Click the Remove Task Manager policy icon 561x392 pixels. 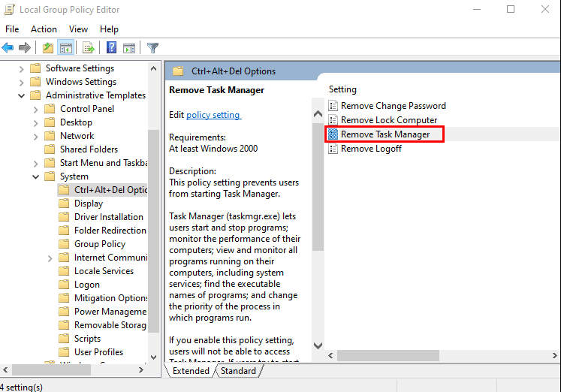click(x=333, y=134)
